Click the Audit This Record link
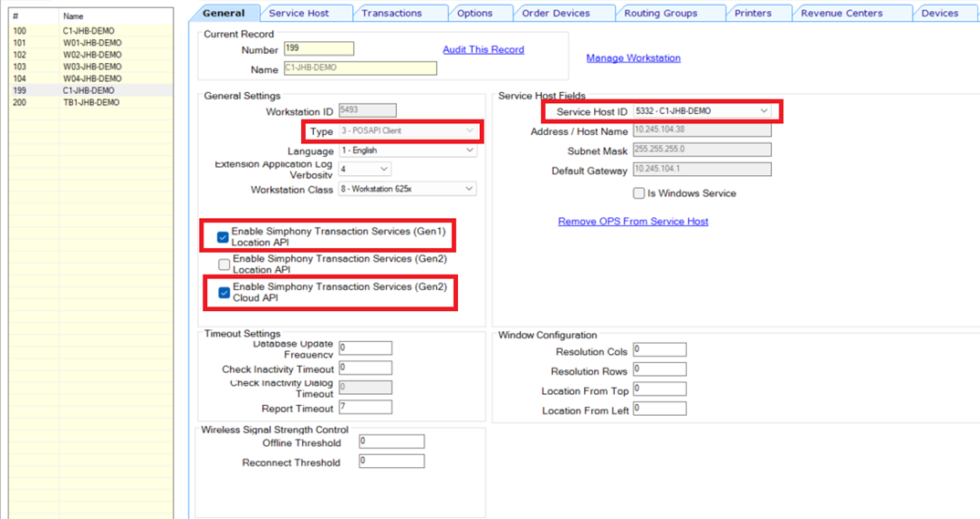The width and height of the screenshot is (980, 519). 483,49
